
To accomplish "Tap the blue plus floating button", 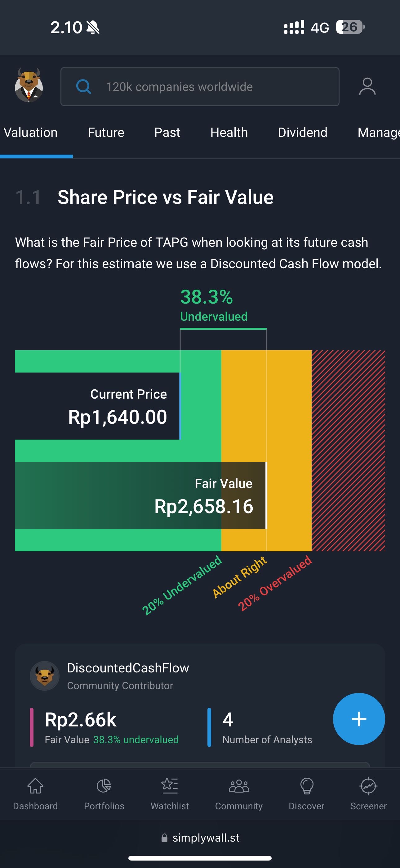I will click(x=359, y=719).
